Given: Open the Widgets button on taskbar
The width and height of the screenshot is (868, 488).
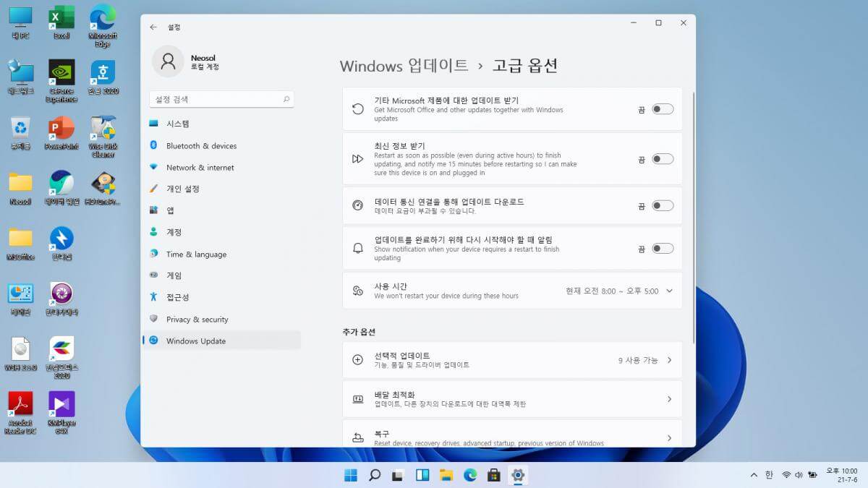Looking at the screenshot, I should pos(422,475).
